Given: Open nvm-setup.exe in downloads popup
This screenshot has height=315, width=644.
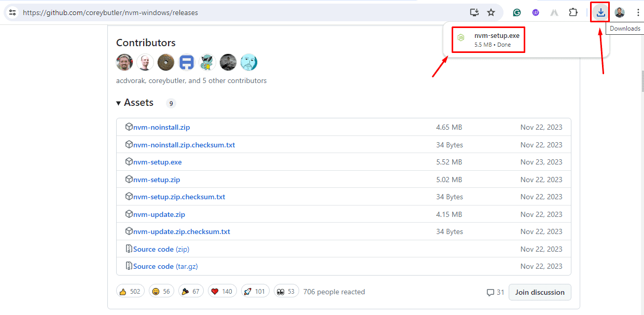Looking at the screenshot, I should (x=488, y=40).
